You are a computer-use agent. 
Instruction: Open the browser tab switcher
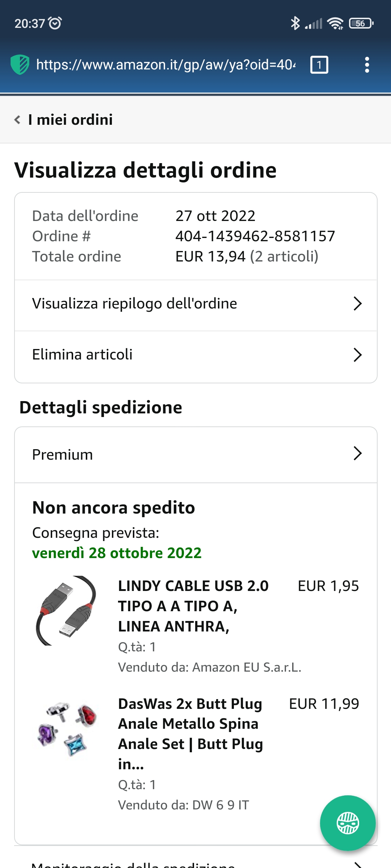coord(319,65)
